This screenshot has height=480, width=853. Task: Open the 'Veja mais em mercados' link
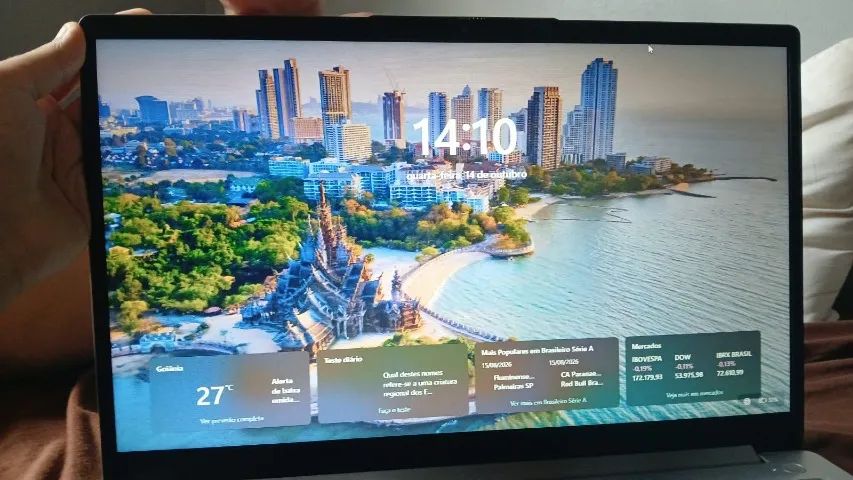695,393
